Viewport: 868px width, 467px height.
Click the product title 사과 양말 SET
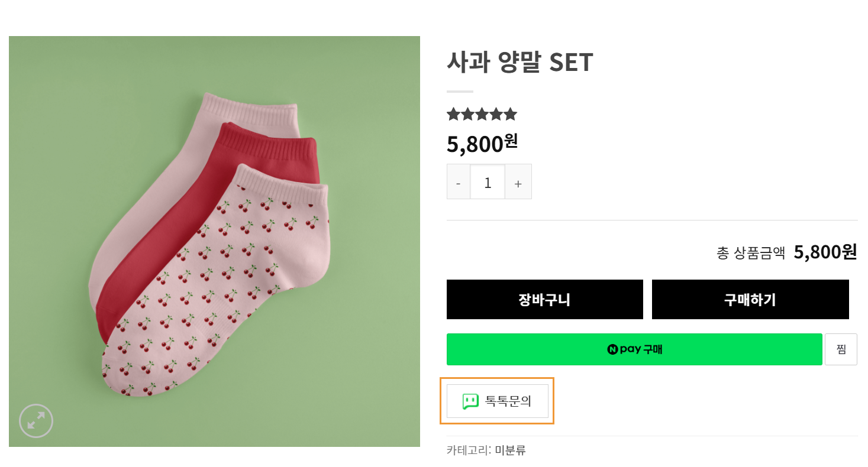point(519,62)
